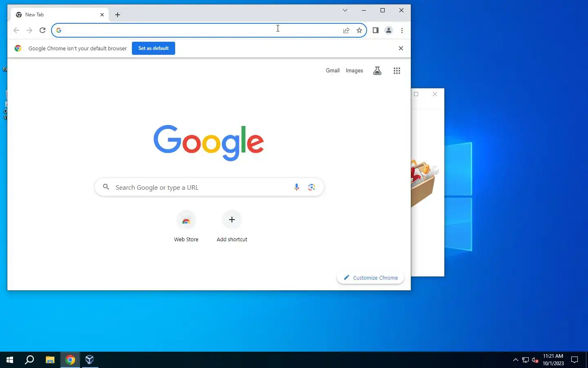
Task: Open the Google Images link
Action: pyautogui.click(x=354, y=71)
